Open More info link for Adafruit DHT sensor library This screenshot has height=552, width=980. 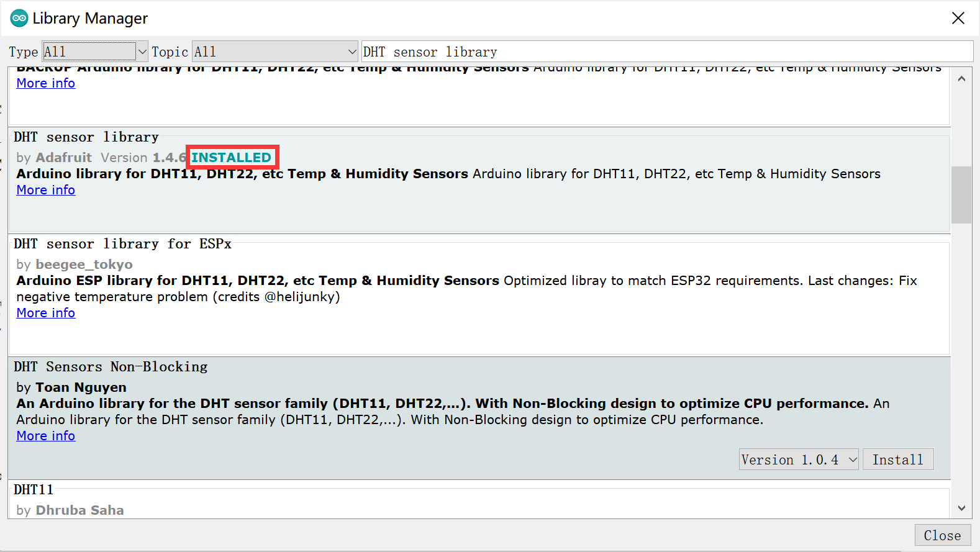click(46, 190)
